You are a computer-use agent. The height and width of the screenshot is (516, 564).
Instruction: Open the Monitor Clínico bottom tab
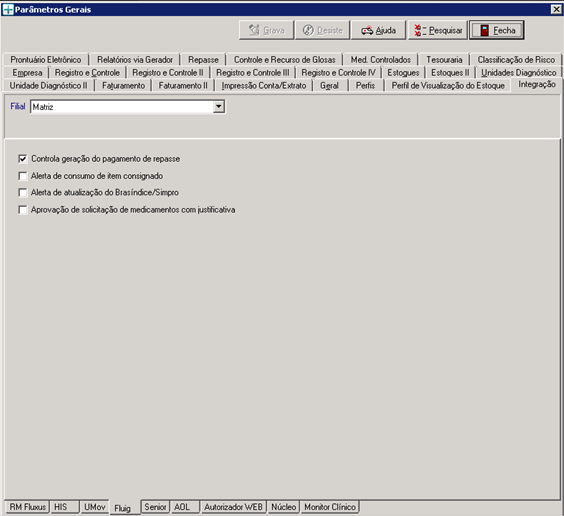[x=330, y=507]
